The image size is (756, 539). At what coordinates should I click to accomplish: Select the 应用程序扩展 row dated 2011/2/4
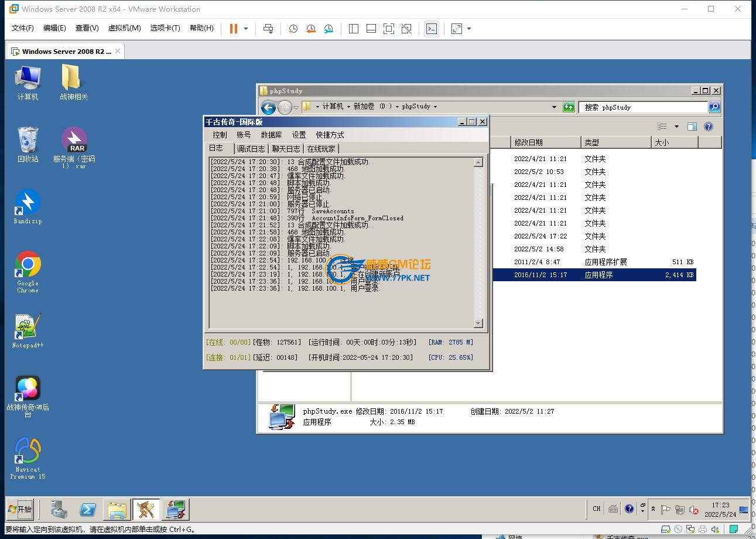[594, 262]
